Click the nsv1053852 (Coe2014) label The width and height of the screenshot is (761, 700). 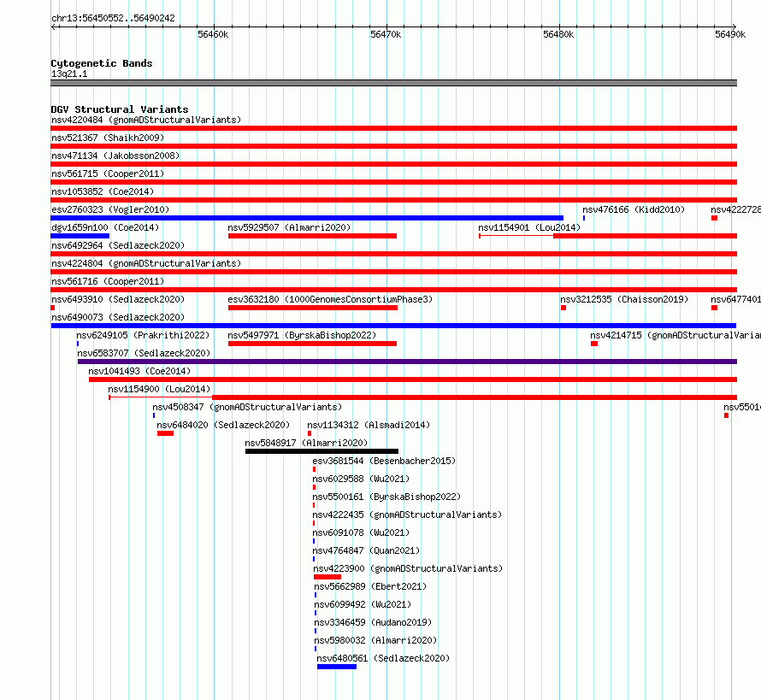(x=103, y=191)
